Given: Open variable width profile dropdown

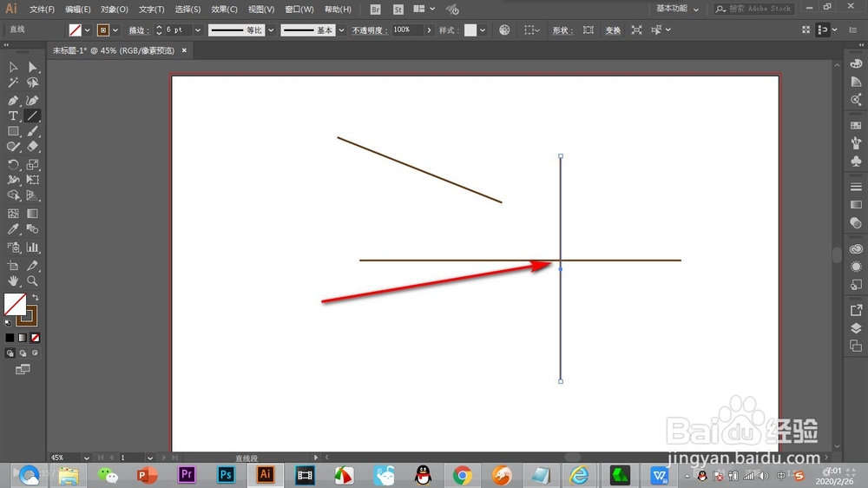Looking at the screenshot, I should pos(271,30).
